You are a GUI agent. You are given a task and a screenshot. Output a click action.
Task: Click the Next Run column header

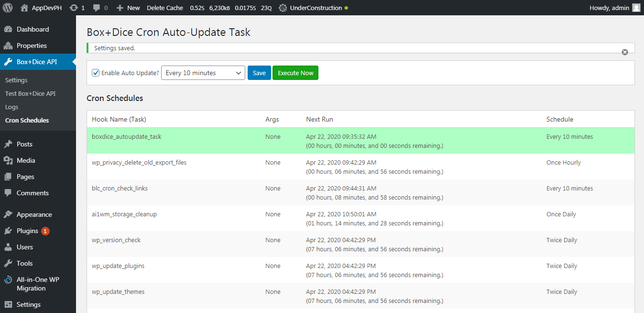319,119
